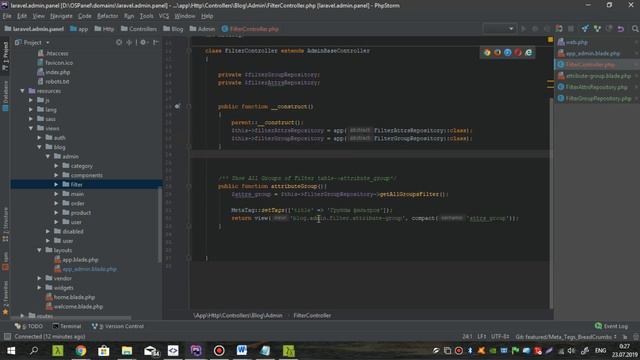The width and height of the screenshot is (640, 360).
Task: Toggle the Project tool window side tab
Action: click(x=5, y=56)
